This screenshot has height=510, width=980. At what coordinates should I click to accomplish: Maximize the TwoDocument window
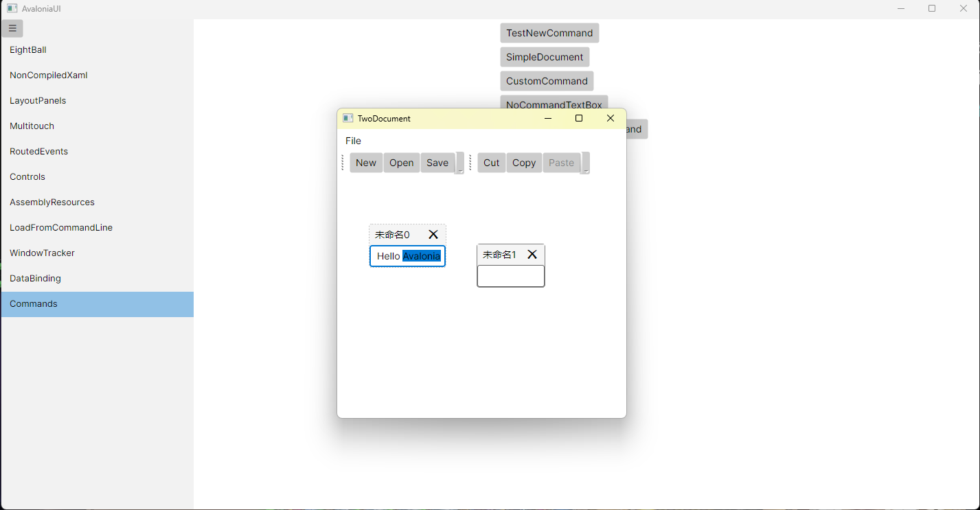[579, 118]
